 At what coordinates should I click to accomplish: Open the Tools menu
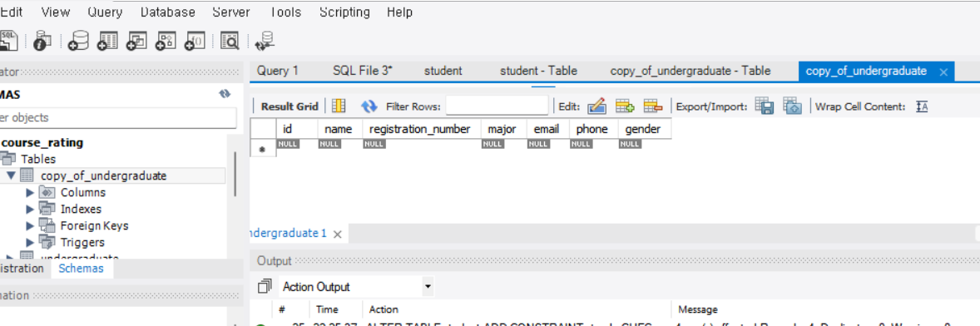[x=285, y=12]
